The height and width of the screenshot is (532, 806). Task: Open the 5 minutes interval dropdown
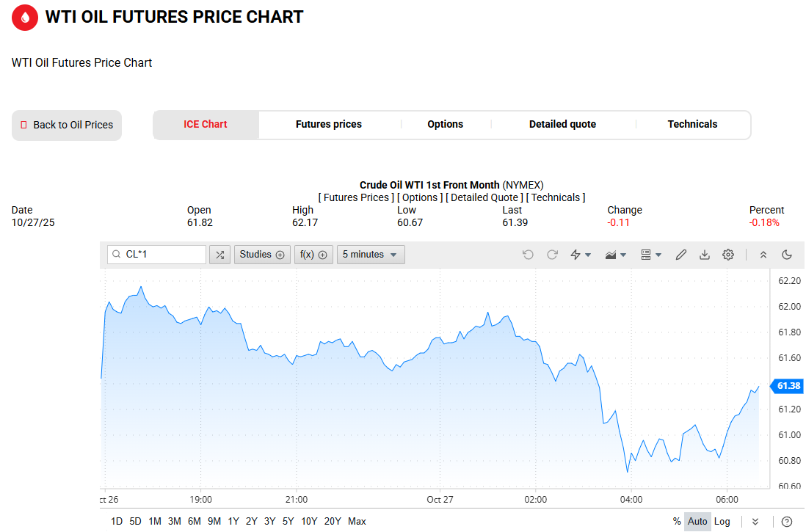[x=371, y=255]
